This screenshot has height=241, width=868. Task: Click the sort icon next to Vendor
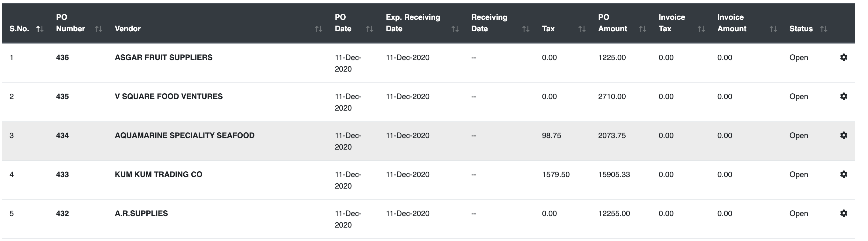click(318, 29)
